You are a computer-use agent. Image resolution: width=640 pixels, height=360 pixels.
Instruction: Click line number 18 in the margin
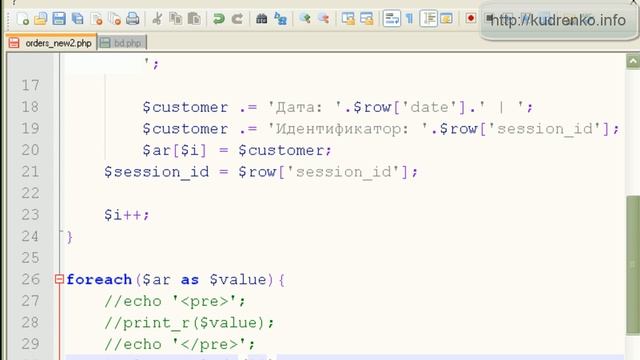point(30,107)
